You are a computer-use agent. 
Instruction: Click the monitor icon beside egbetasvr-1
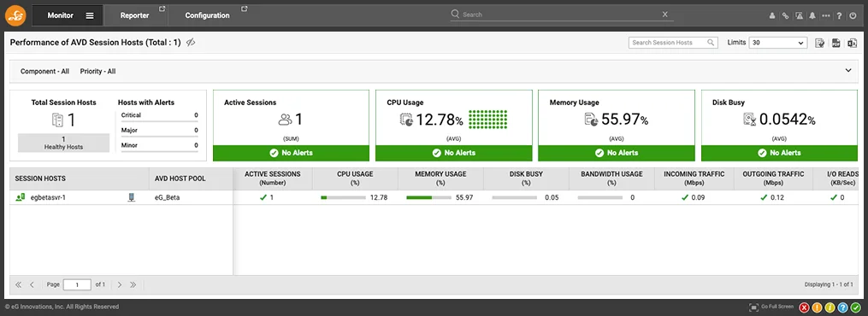click(131, 197)
